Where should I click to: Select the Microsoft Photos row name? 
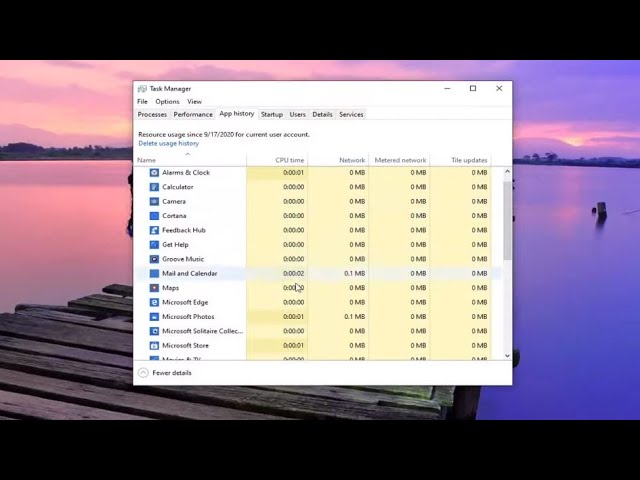188,317
